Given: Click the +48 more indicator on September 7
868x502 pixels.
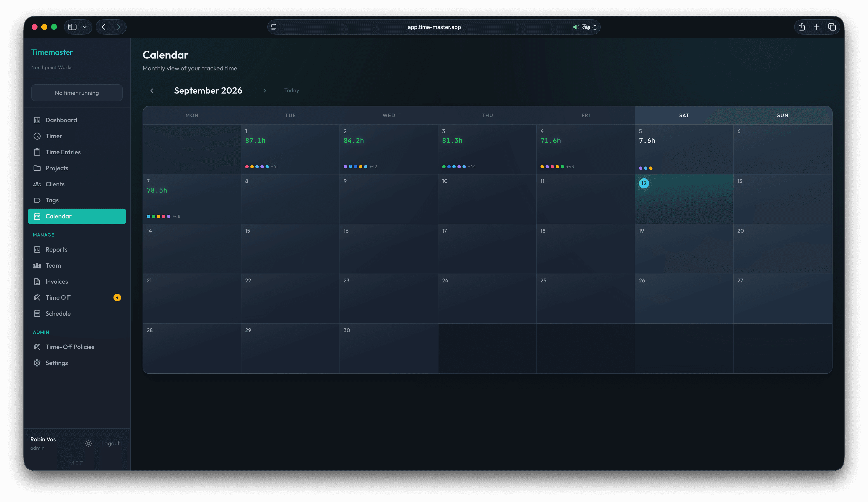Looking at the screenshot, I should (176, 217).
